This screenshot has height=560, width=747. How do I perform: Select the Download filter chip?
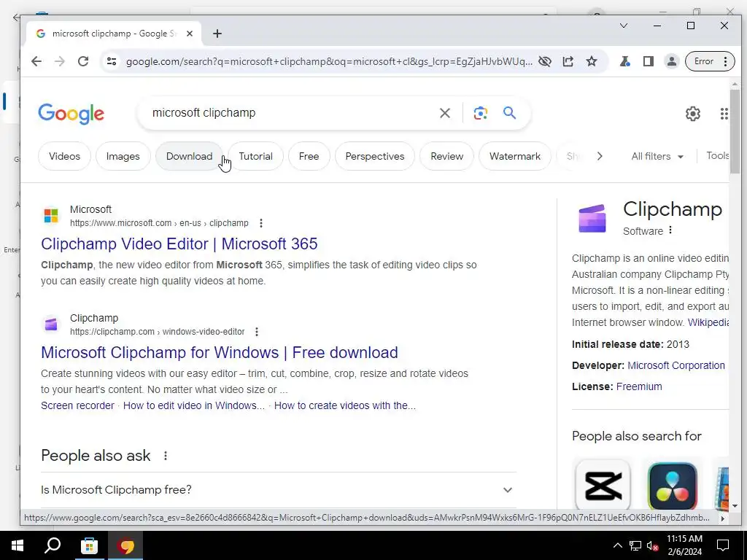[x=189, y=156]
